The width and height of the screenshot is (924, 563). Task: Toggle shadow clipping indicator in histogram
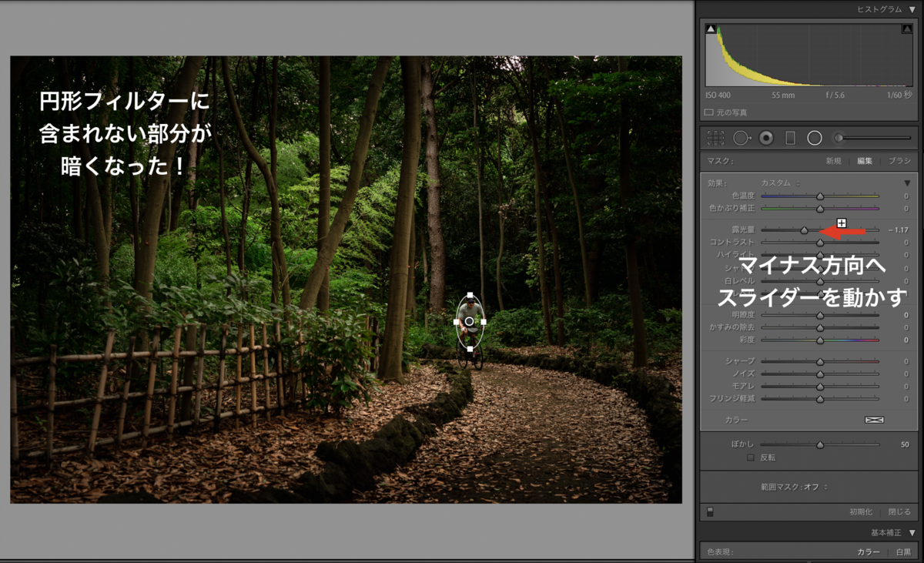(x=711, y=29)
